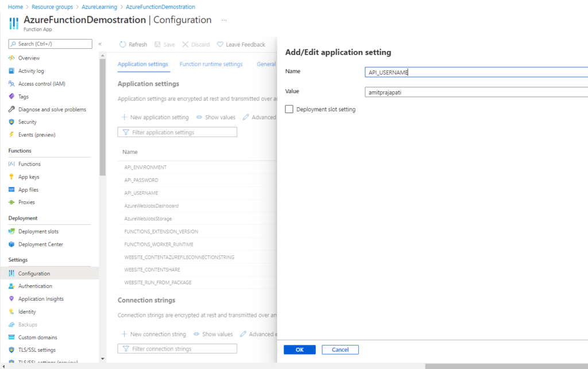The image size is (588, 369).
Task: Open Activity log via its icon
Action: [11, 71]
